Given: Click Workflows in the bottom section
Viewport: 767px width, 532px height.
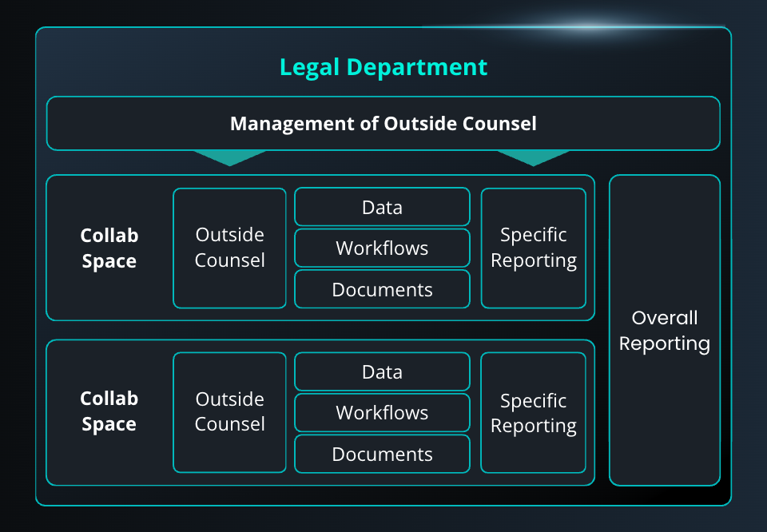Looking at the screenshot, I should coord(382,413).
